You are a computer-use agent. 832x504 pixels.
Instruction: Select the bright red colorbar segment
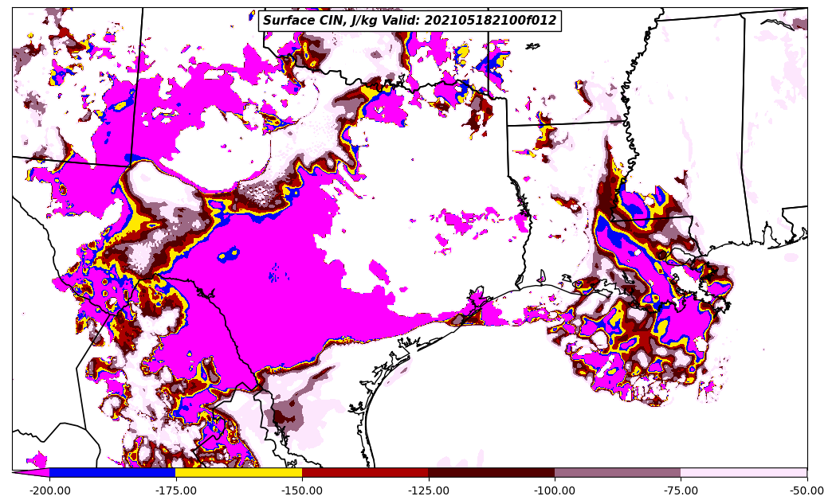[365, 473]
